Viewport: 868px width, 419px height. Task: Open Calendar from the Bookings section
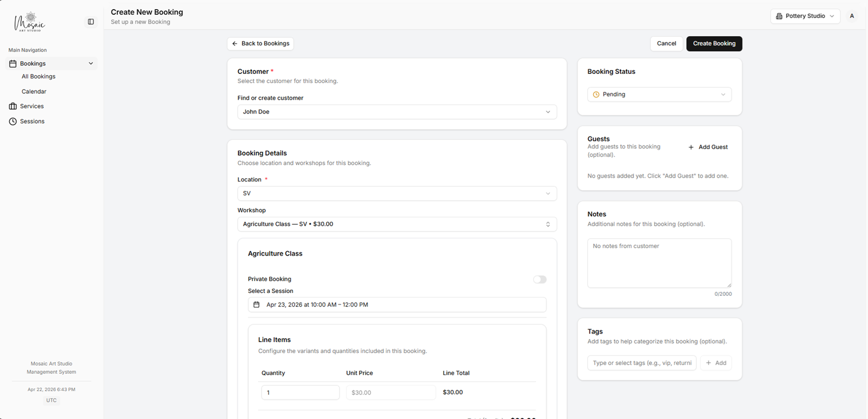point(34,91)
